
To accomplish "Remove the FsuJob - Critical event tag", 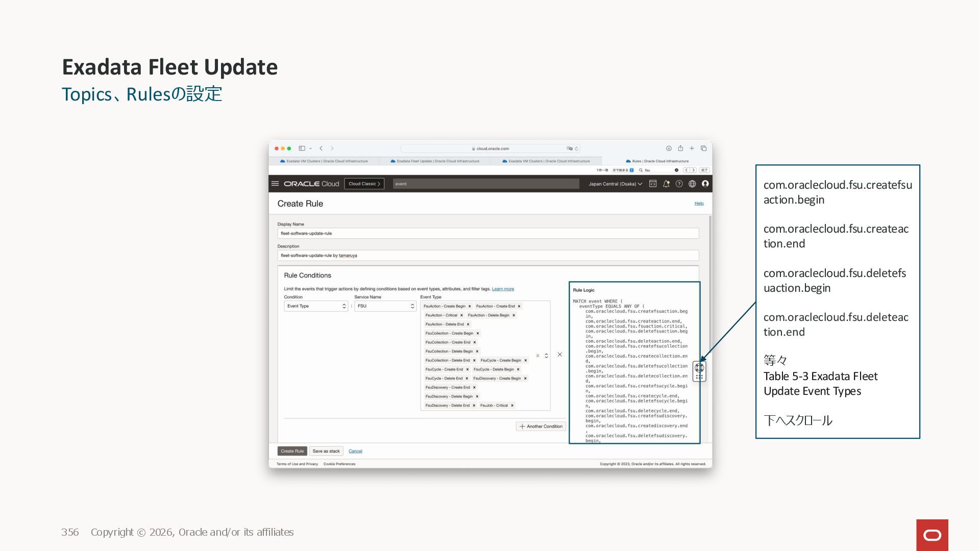I will [x=512, y=406].
